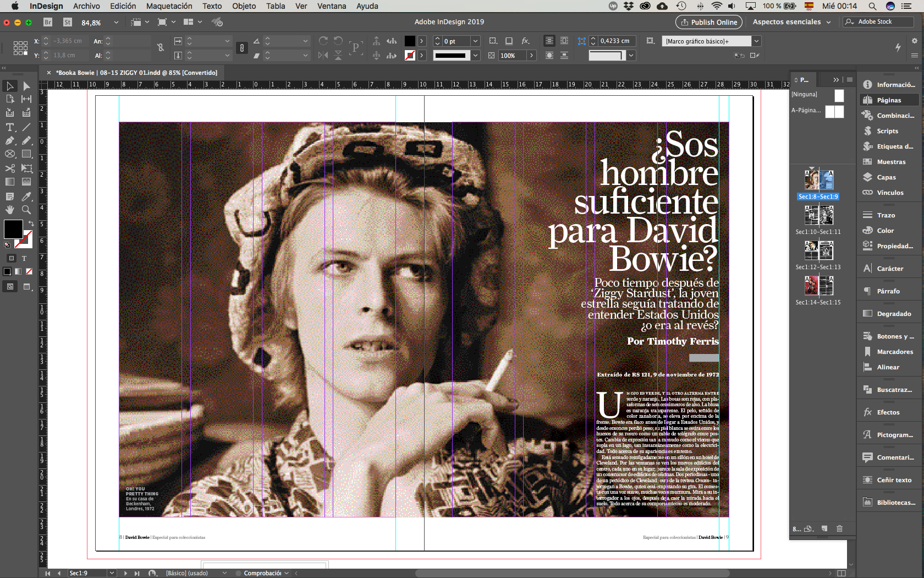
Task: Select the Selection (black arrow) tool
Action: point(10,86)
